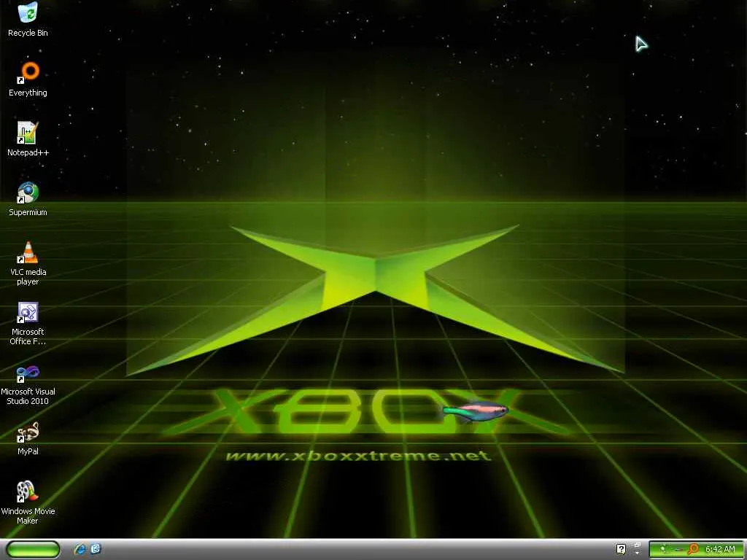This screenshot has width=747, height=560.
Task: Select the Microsoft Office FrontPage shortcut
Action: pyautogui.click(x=28, y=323)
